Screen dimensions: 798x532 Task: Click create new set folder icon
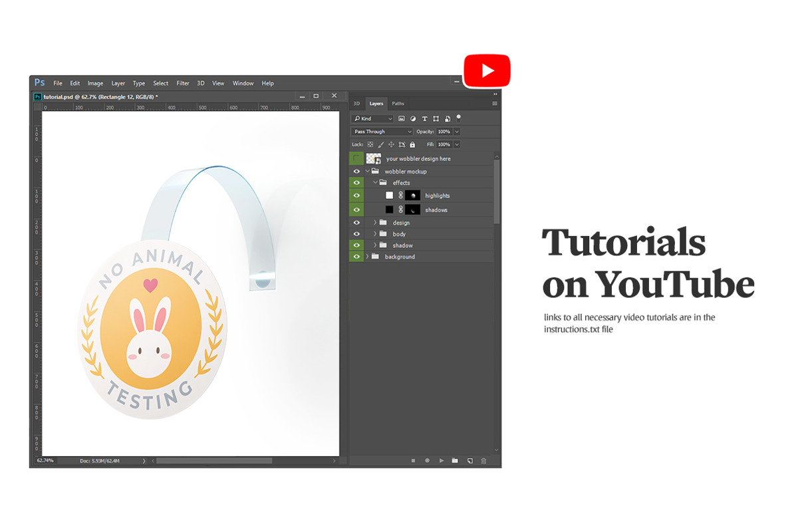point(455,460)
